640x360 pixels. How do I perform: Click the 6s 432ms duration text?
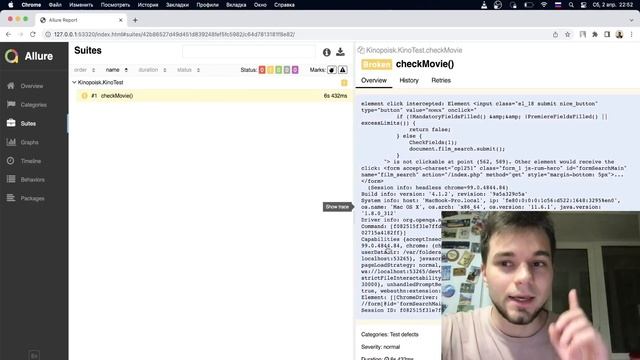coord(335,96)
